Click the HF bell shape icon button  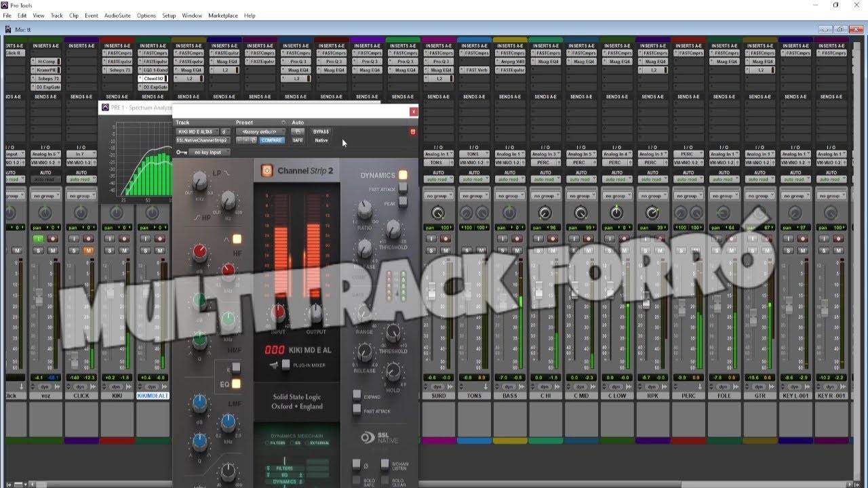click(237, 239)
